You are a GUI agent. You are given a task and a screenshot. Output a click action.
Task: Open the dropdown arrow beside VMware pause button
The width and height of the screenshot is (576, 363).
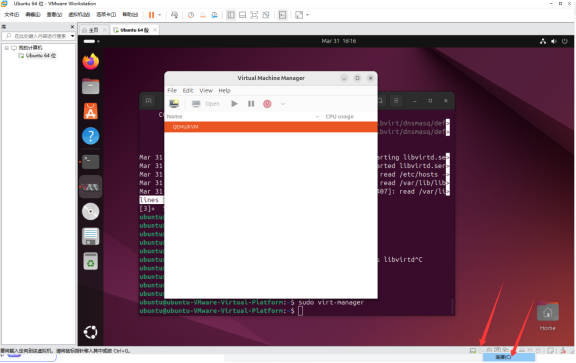(x=159, y=15)
